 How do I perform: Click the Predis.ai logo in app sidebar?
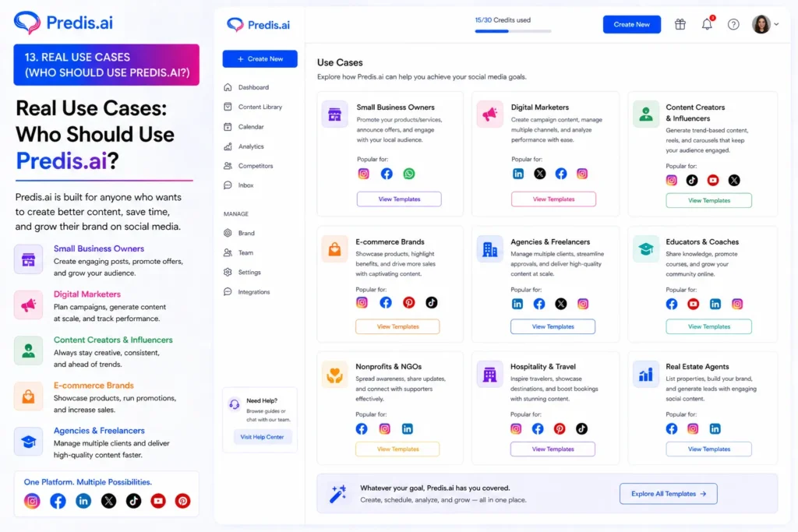(x=258, y=24)
